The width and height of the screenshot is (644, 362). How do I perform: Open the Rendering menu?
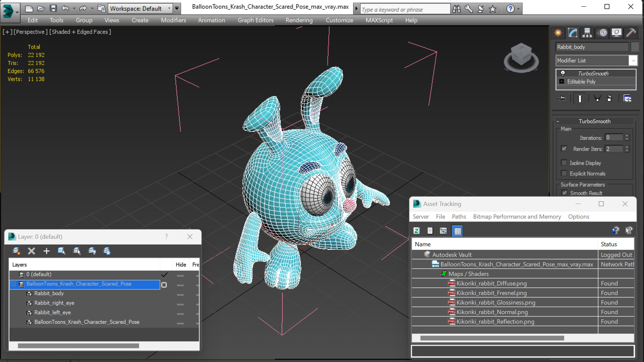coord(299,20)
